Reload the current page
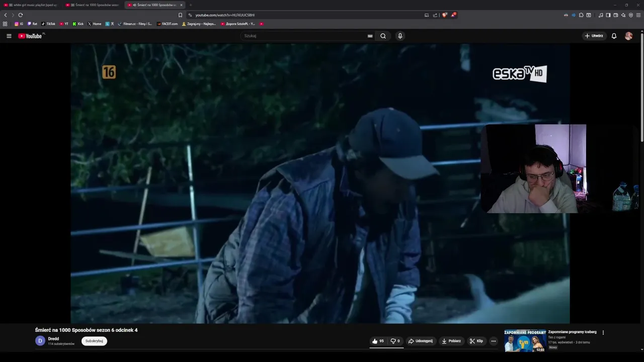644x362 pixels. (x=21, y=15)
